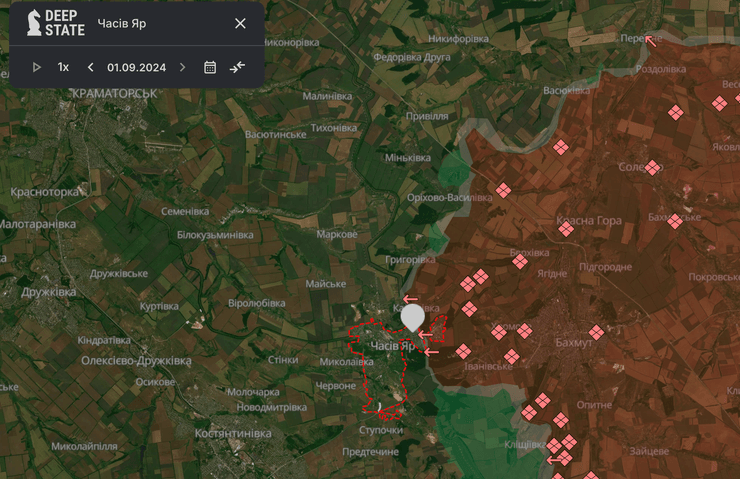The height and width of the screenshot is (479, 740).
Task: Click the attack arrow near Кліщіївка
Action: [x=553, y=460]
